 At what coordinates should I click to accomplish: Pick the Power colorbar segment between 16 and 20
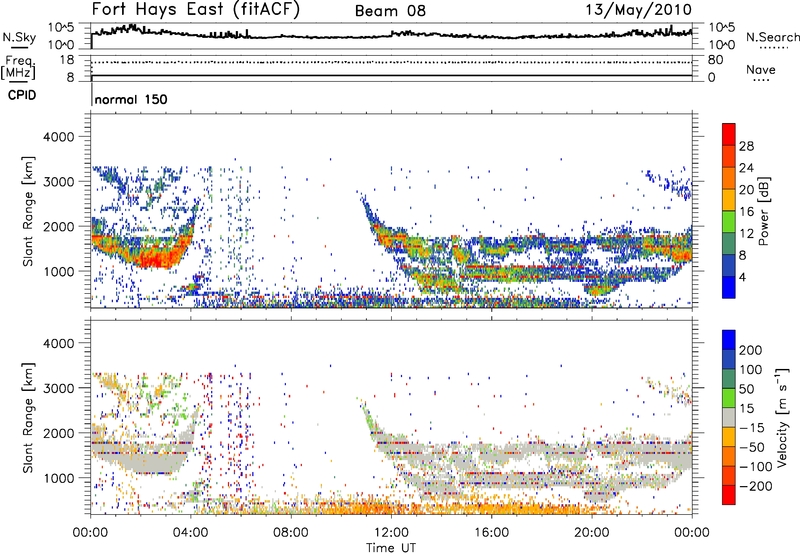pyautogui.click(x=729, y=199)
